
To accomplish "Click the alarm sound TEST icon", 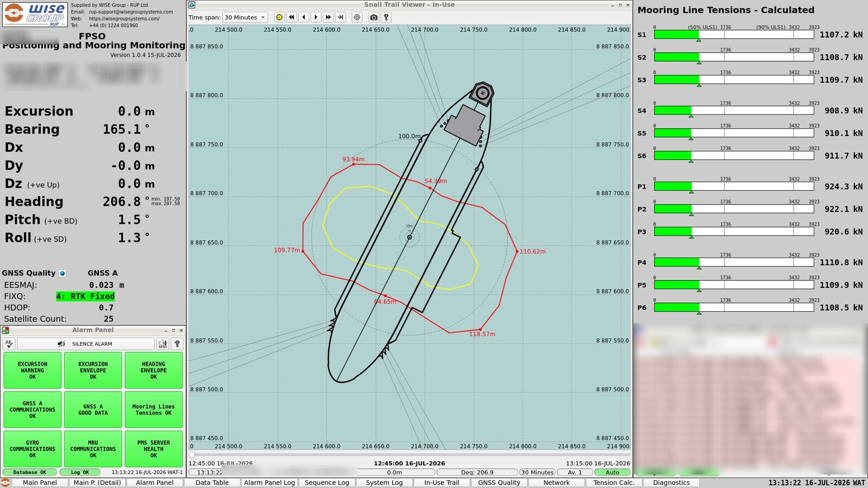I will [162, 344].
